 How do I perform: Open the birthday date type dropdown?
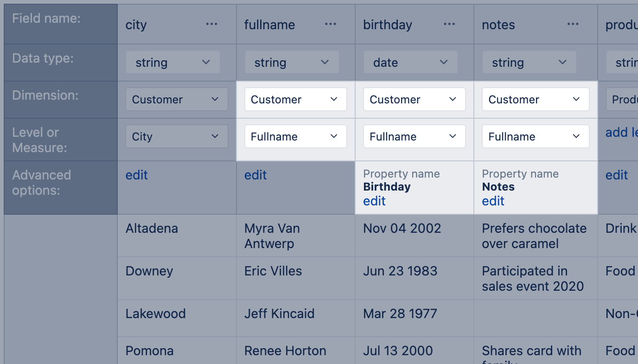tap(410, 63)
